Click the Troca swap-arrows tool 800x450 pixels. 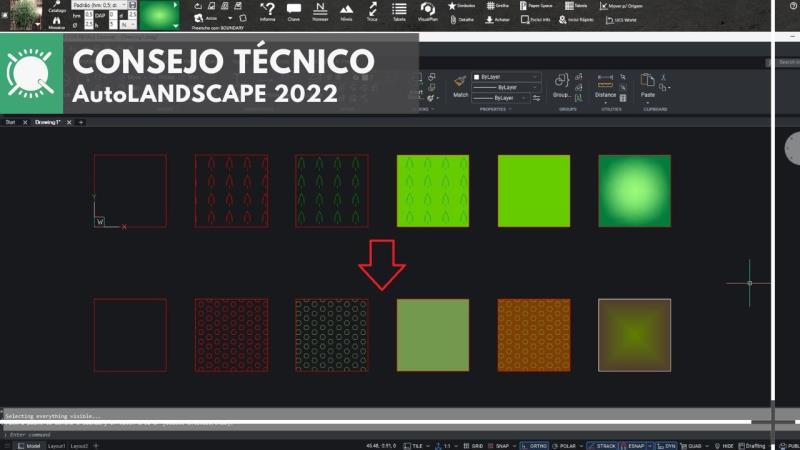[372, 12]
